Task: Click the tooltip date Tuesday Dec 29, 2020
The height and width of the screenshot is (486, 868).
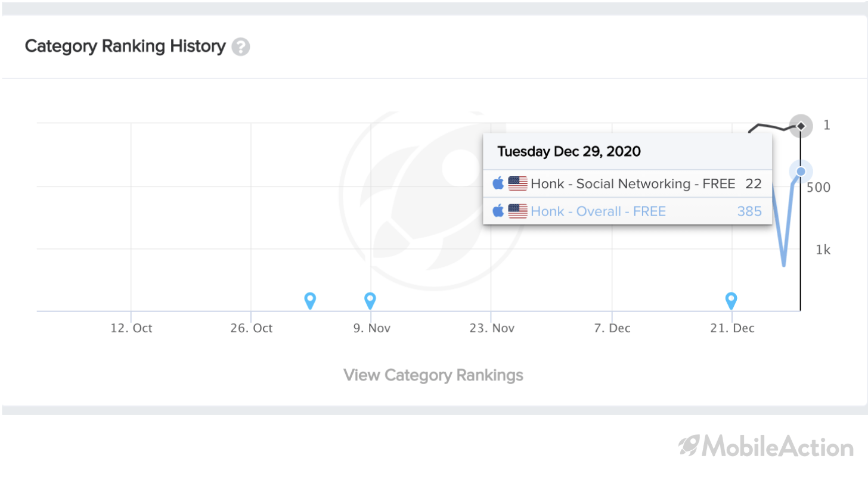Action: click(x=569, y=151)
